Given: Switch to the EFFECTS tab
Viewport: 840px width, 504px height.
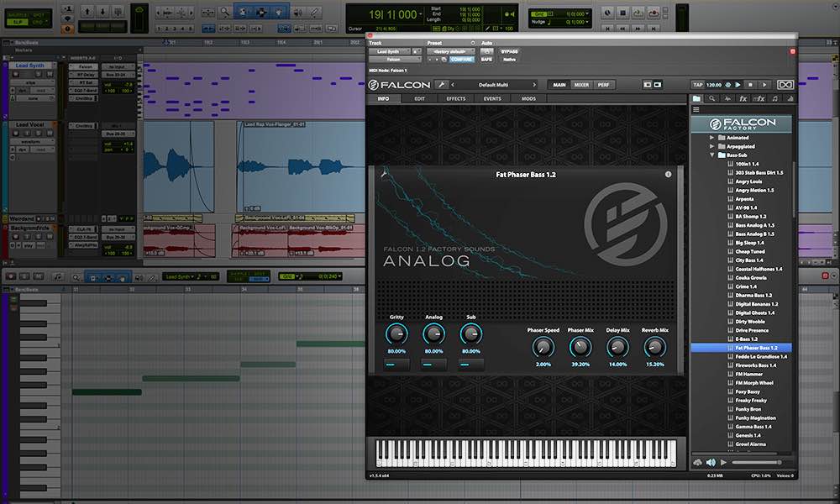Looking at the screenshot, I should coord(456,98).
